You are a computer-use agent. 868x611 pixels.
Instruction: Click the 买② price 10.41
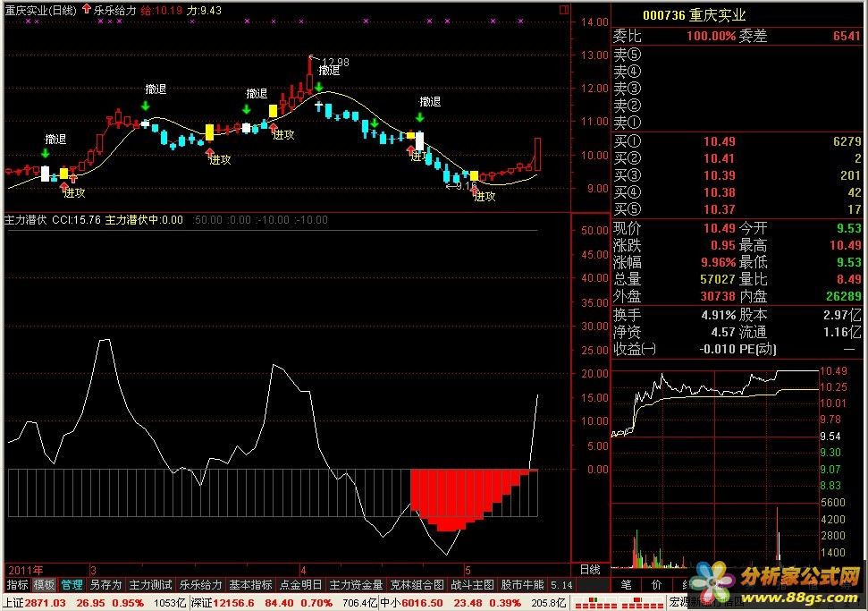pos(719,159)
